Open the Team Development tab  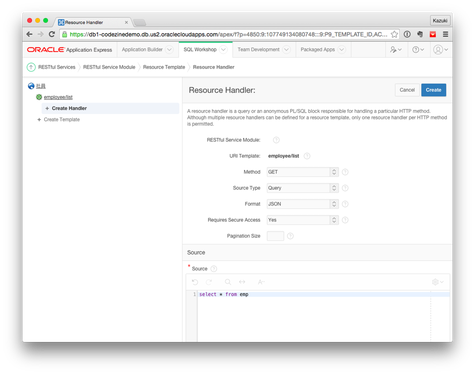[x=259, y=50]
